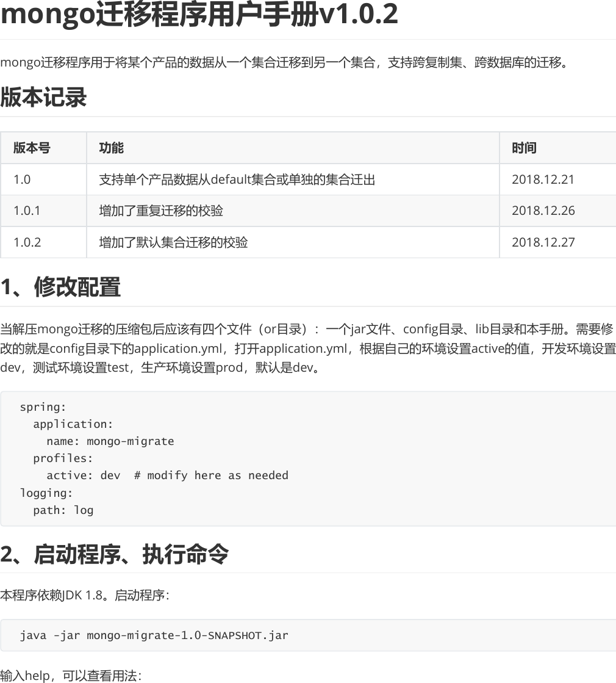The height and width of the screenshot is (683, 616).
Task: Click the version cell "1.0.2"
Action: tap(26, 242)
